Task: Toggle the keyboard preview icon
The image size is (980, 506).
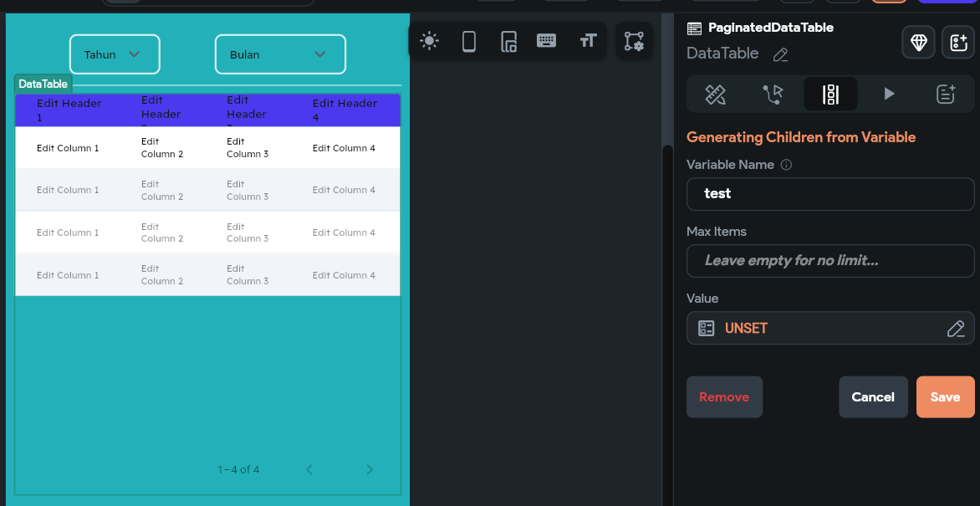Action: [547, 40]
